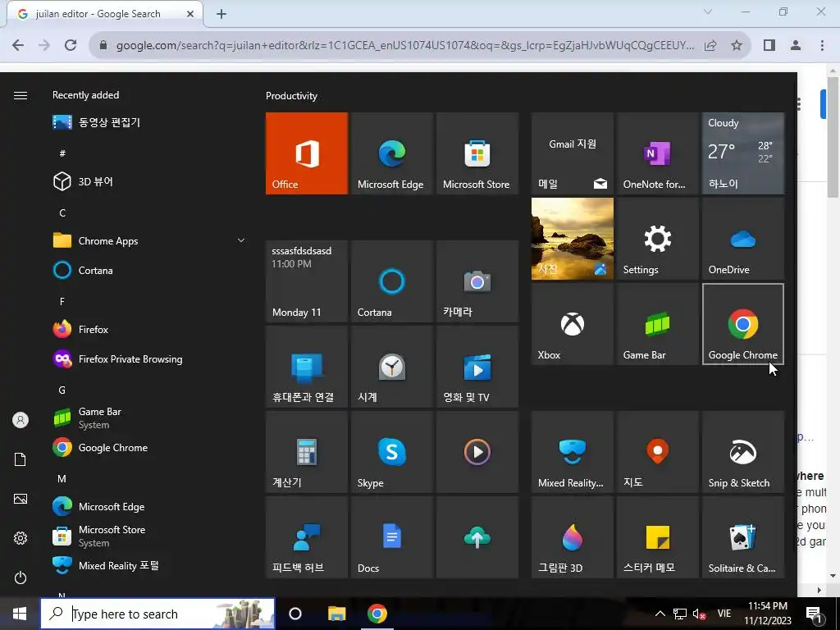Jump to letter G in app list

pos(62,390)
